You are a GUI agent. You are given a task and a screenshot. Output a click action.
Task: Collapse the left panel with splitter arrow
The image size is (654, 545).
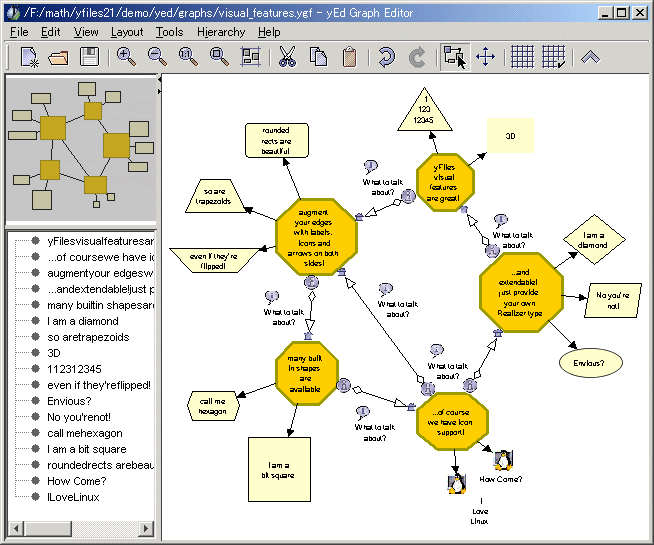click(x=159, y=79)
